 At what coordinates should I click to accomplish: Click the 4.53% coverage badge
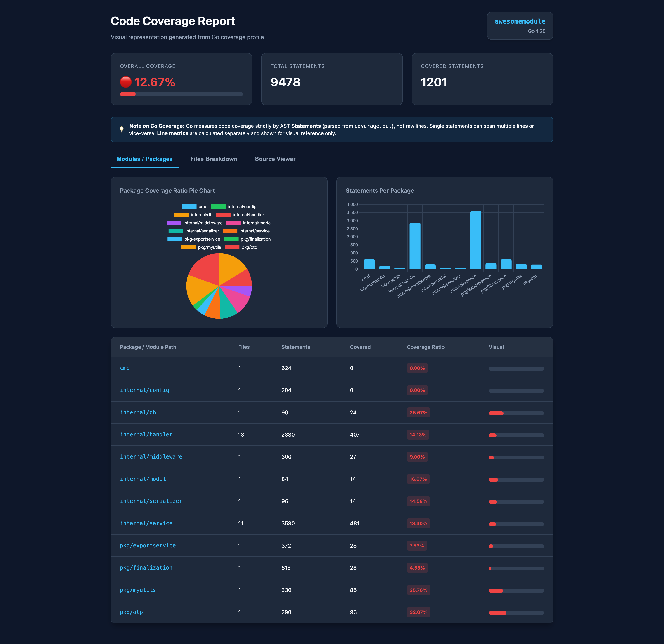417,568
